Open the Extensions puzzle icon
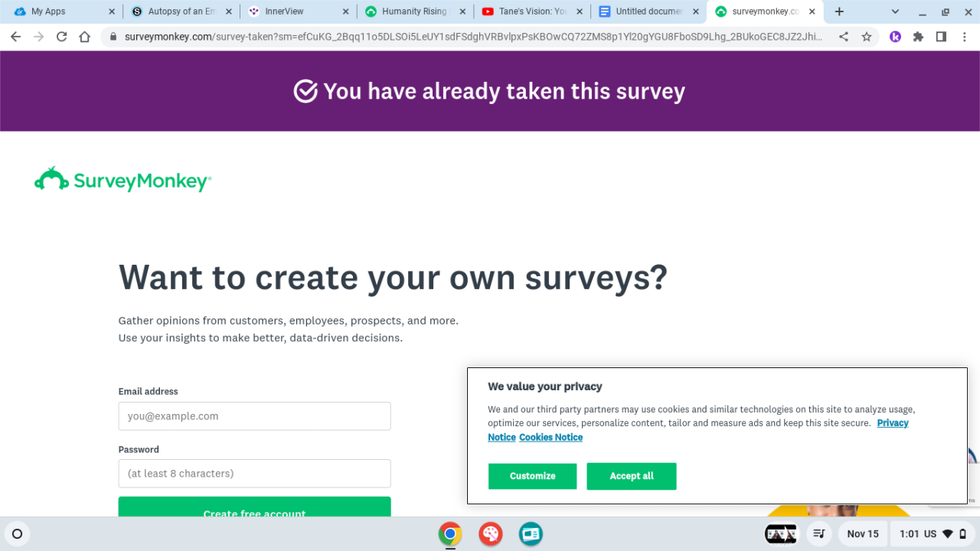The width and height of the screenshot is (980, 551). pos(918,37)
